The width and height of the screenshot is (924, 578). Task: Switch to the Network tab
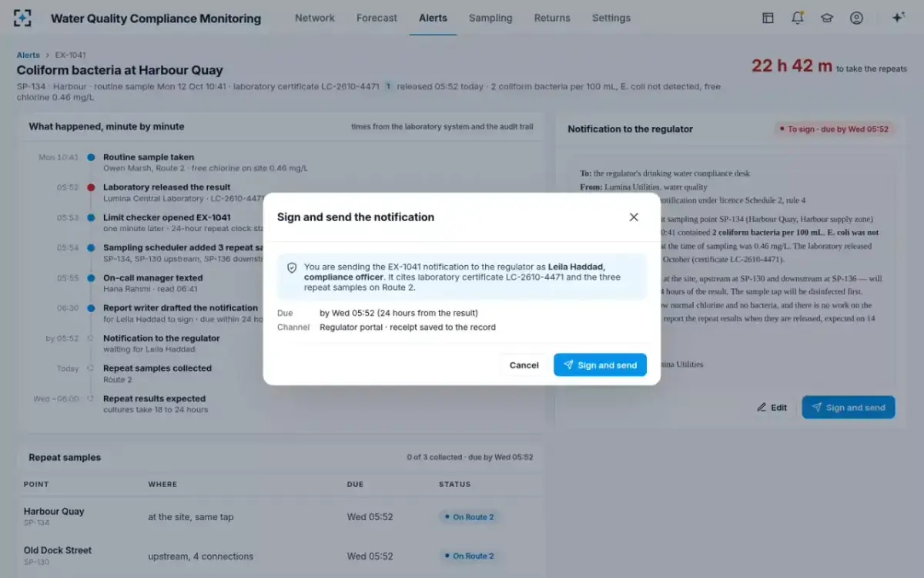(x=315, y=18)
